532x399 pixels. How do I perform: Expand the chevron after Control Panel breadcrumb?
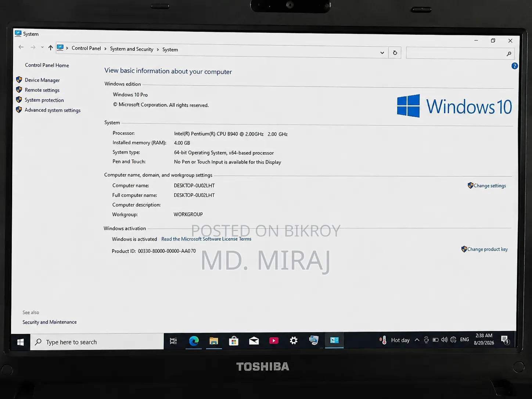[x=105, y=49]
